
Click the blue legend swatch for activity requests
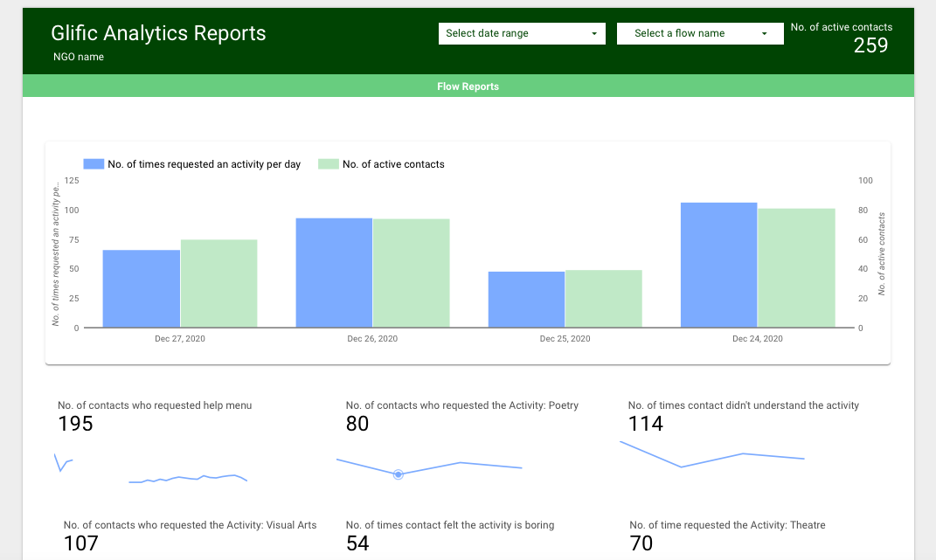[x=94, y=163]
